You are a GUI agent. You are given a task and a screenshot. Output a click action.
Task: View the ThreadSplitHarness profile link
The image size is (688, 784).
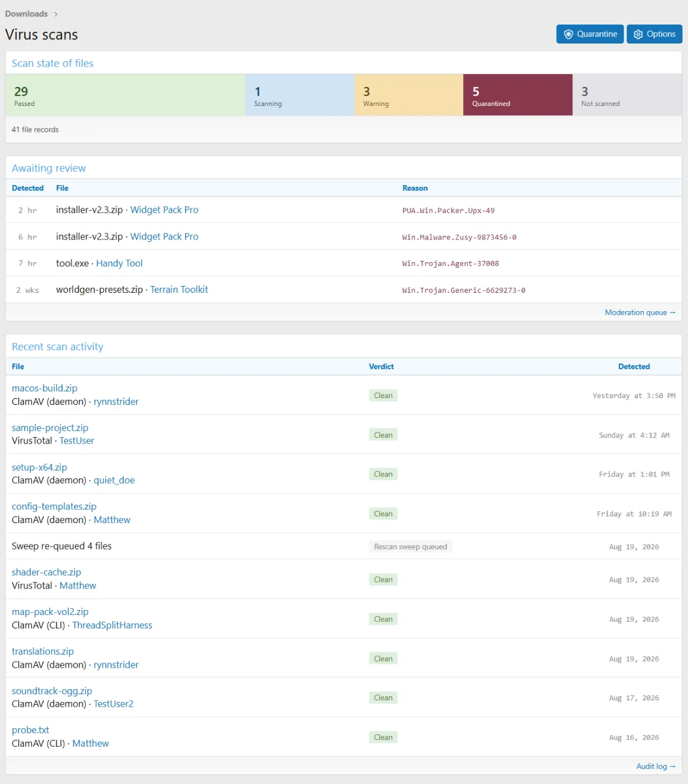(x=112, y=625)
